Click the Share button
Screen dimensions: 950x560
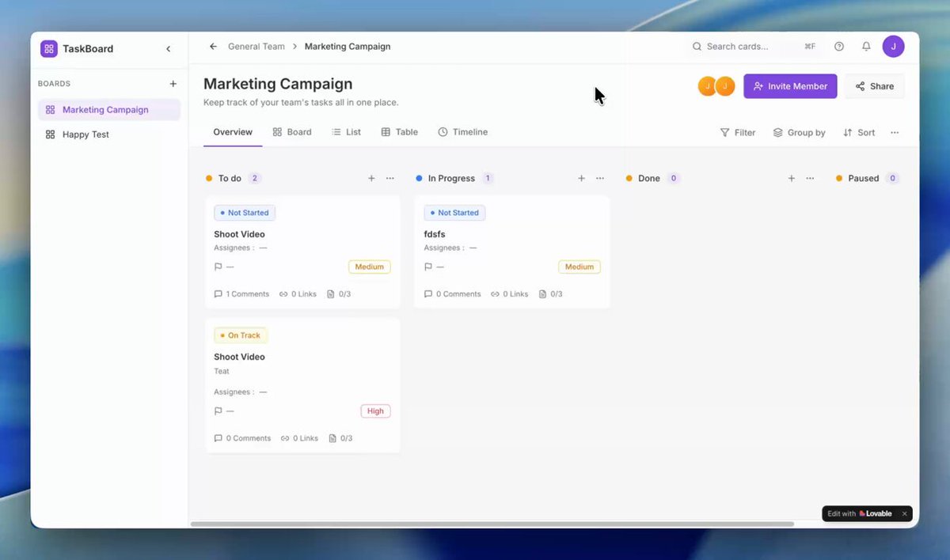(x=874, y=86)
